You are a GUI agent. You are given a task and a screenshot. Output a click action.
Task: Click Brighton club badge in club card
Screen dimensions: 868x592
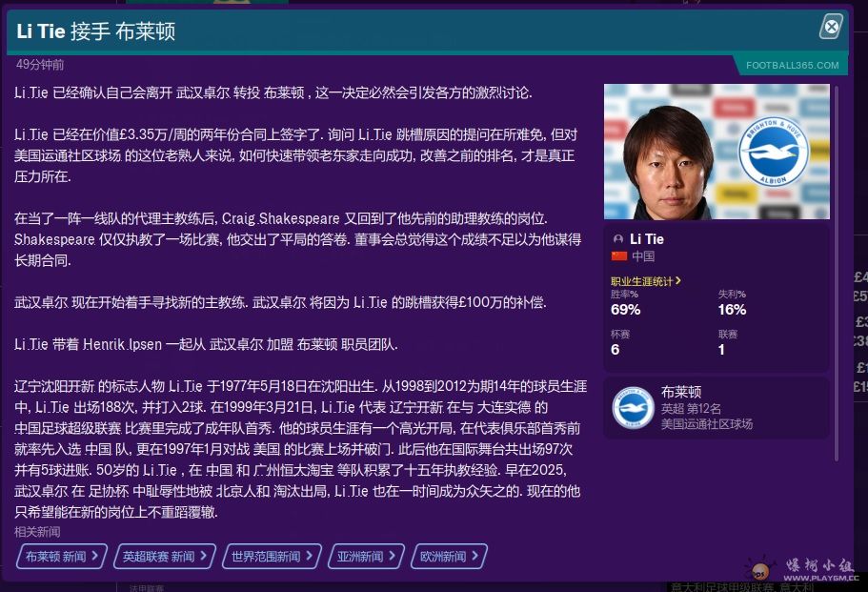[x=633, y=408]
